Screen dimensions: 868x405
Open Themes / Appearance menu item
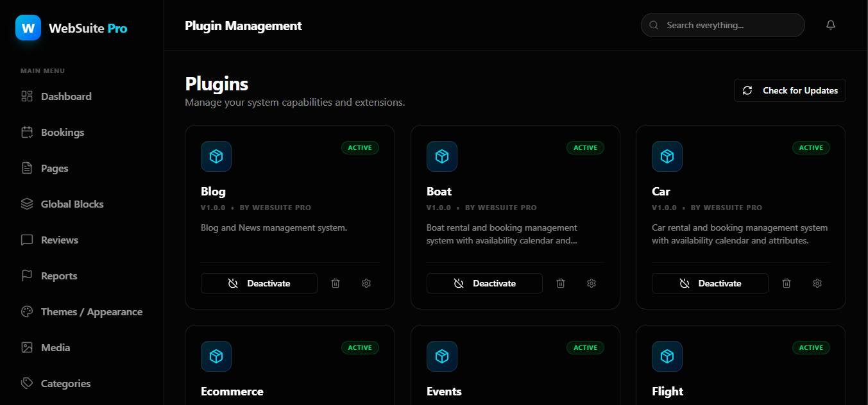click(x=91, y=312)
